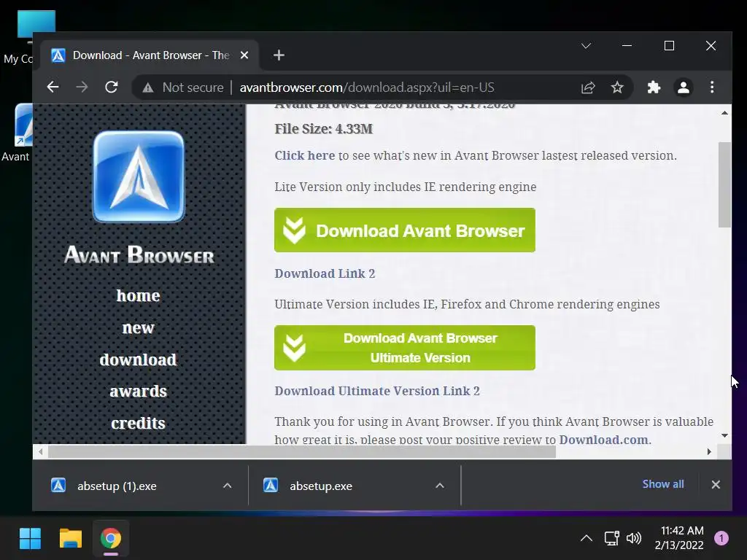The height and width of the screenshot is (560, 747).
Task: Open Chrome's three-dot menu
Action: point(712,87)
